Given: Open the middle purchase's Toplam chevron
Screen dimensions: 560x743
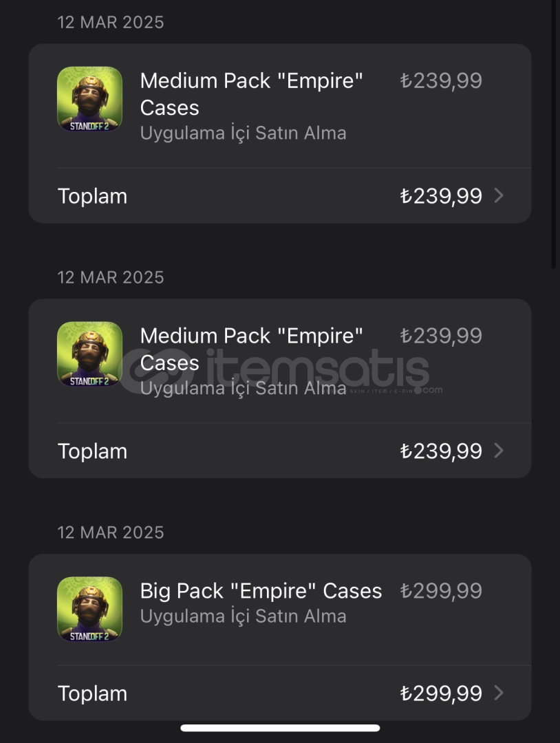Looking at the screenshot, I should point(498,450).
